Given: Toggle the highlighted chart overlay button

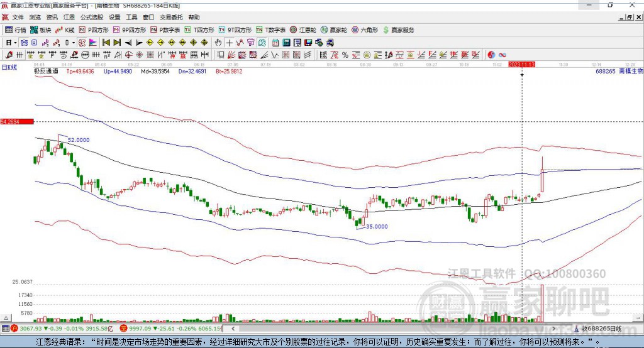Looking at the screenshot, I should click(24, 43).
